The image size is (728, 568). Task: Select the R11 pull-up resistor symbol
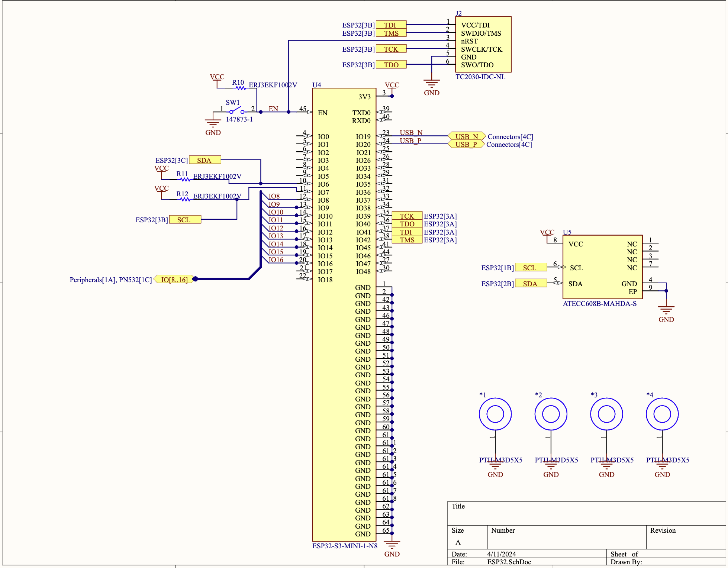pyautogui.click(x=185, y=180)
